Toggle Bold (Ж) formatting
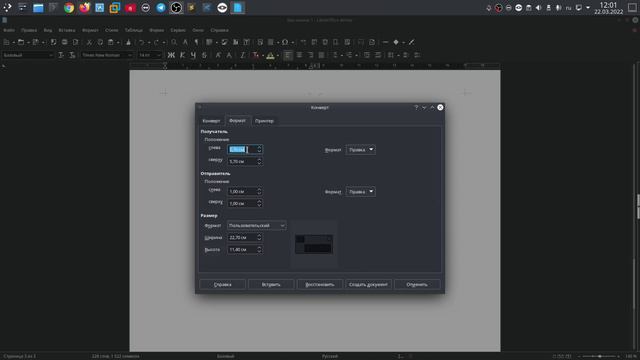 tap(171, 55)
